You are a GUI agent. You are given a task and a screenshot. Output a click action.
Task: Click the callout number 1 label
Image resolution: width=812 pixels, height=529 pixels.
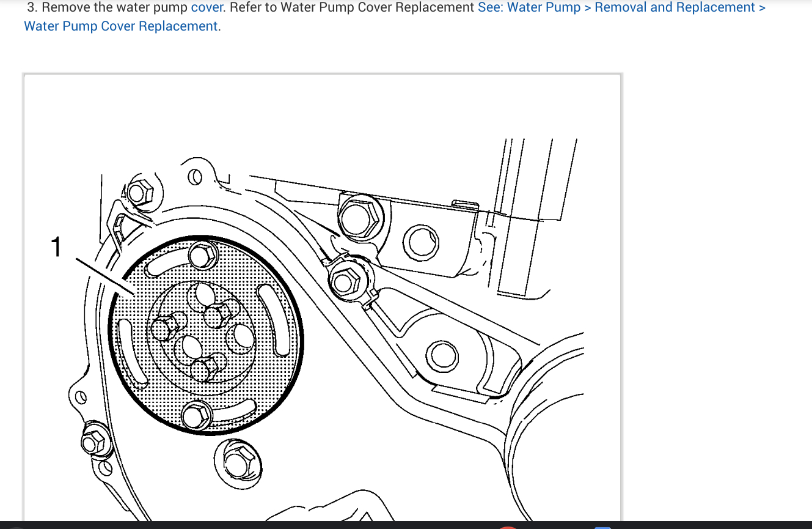56,247
